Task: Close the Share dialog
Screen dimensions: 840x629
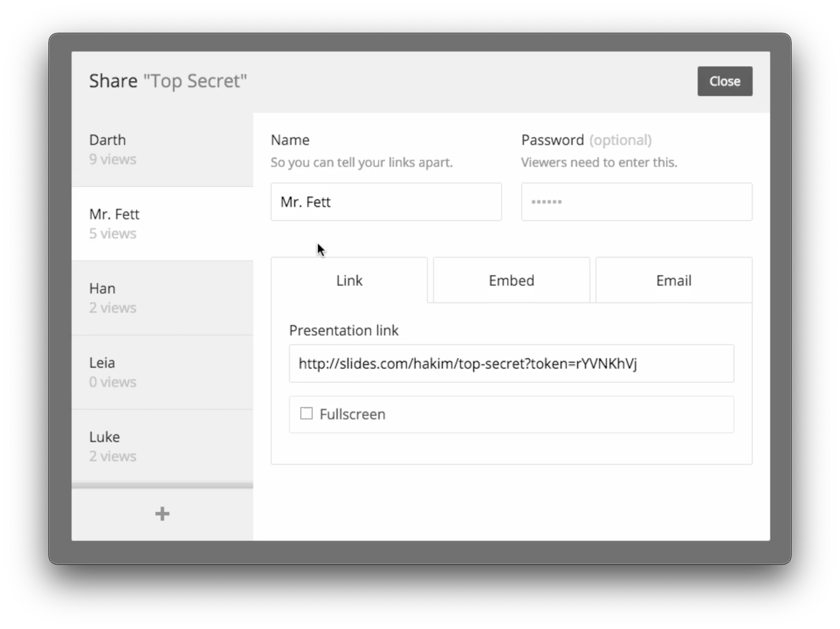Action: (x=725, y=81)
